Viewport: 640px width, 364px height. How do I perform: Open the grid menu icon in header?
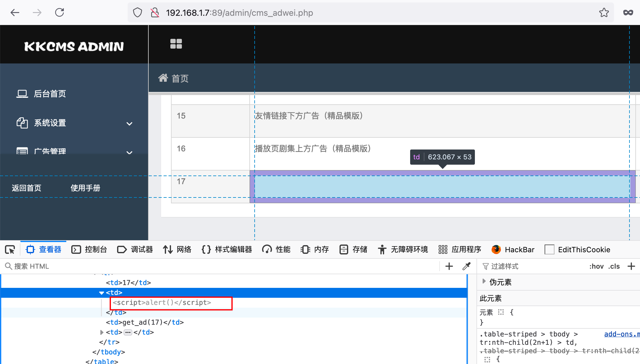[x=176, y=44]
